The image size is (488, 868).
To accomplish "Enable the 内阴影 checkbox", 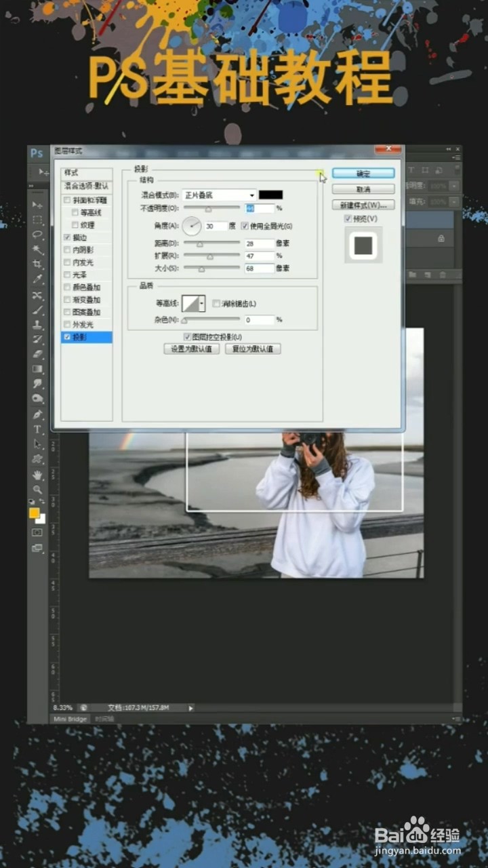I will coord(66,250).
